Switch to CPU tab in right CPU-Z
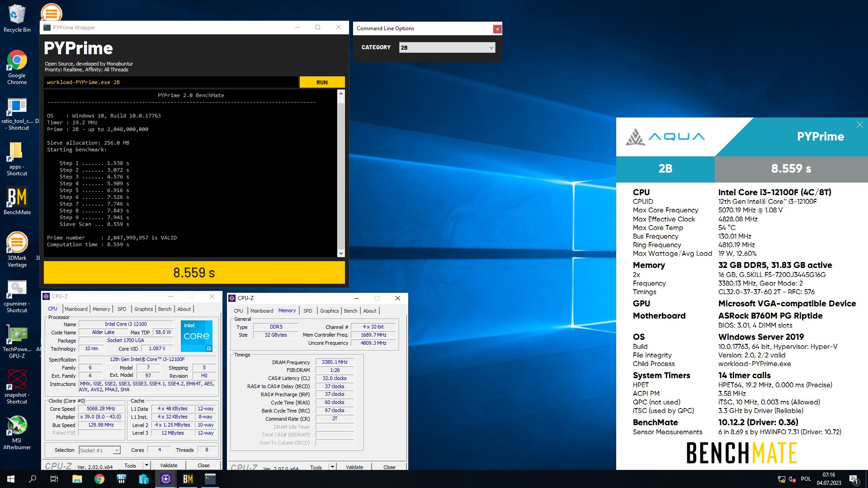This screenshot has width=868, height=488. pos(239,311)
